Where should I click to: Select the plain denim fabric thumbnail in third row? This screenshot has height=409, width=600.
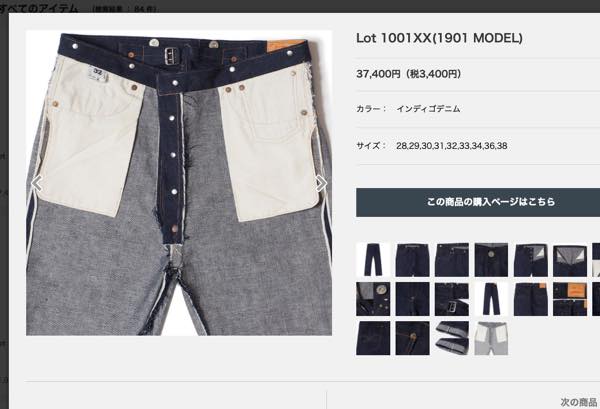tap(373, 338)
